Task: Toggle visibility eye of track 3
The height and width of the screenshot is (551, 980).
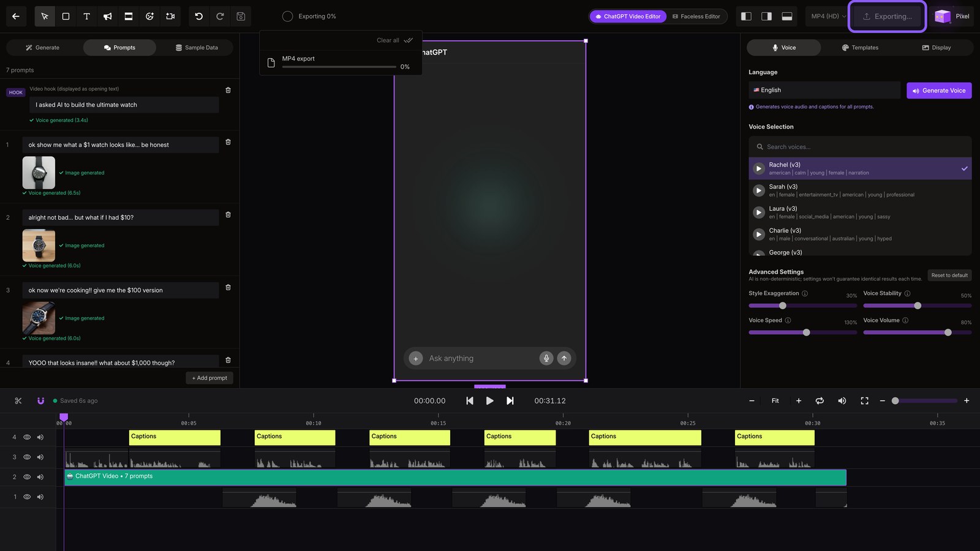Action: click(x=27, y=457)
